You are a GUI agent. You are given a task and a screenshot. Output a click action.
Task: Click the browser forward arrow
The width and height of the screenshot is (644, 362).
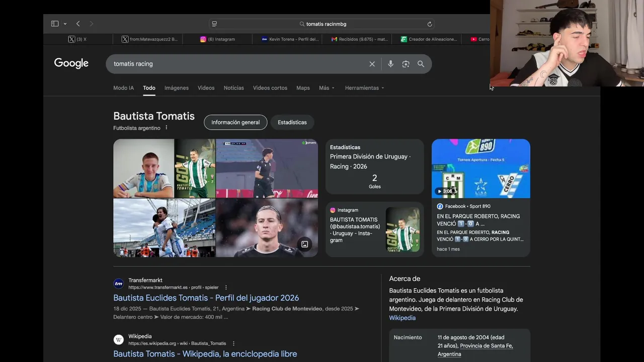coord(91,24)
